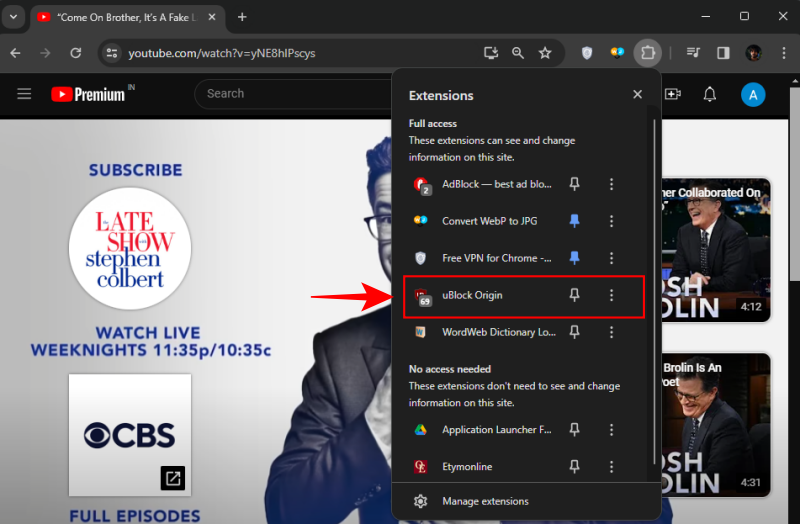This screenshot has width=800, height=524.
Task: Open the YouTube hamburger guide menu
Action: pos(24,94)
